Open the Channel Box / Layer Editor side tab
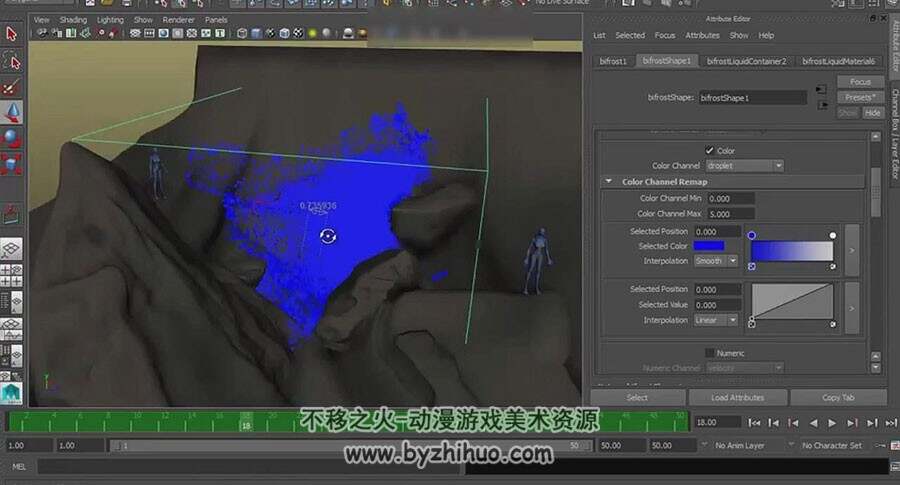Screen dimensions: 900x485 [894, 133]
